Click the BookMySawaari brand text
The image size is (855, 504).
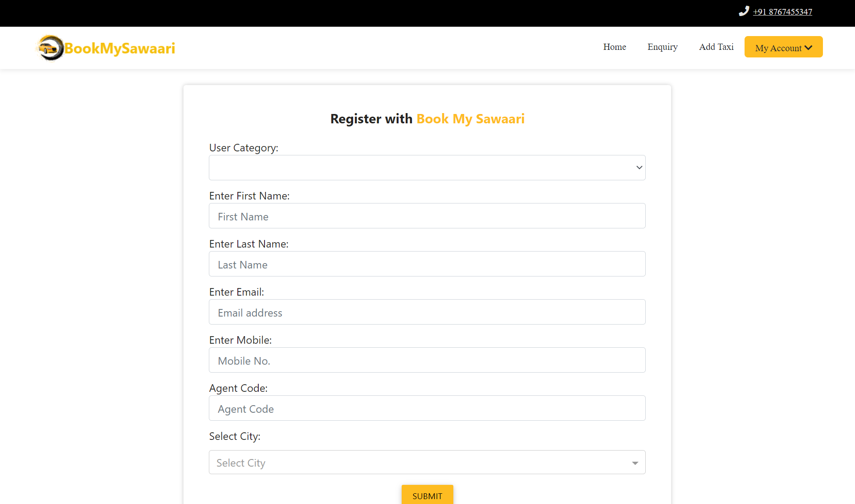(x=120, y=48)
